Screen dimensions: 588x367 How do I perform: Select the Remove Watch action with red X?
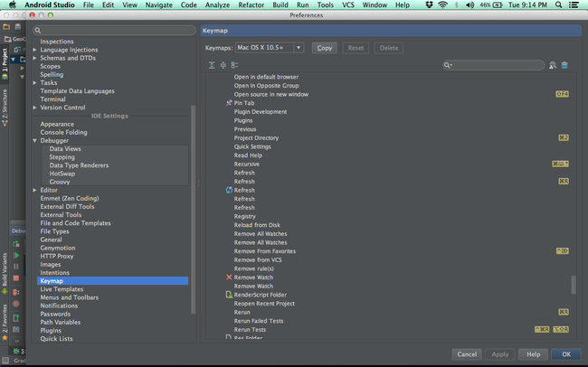point(252,278)
